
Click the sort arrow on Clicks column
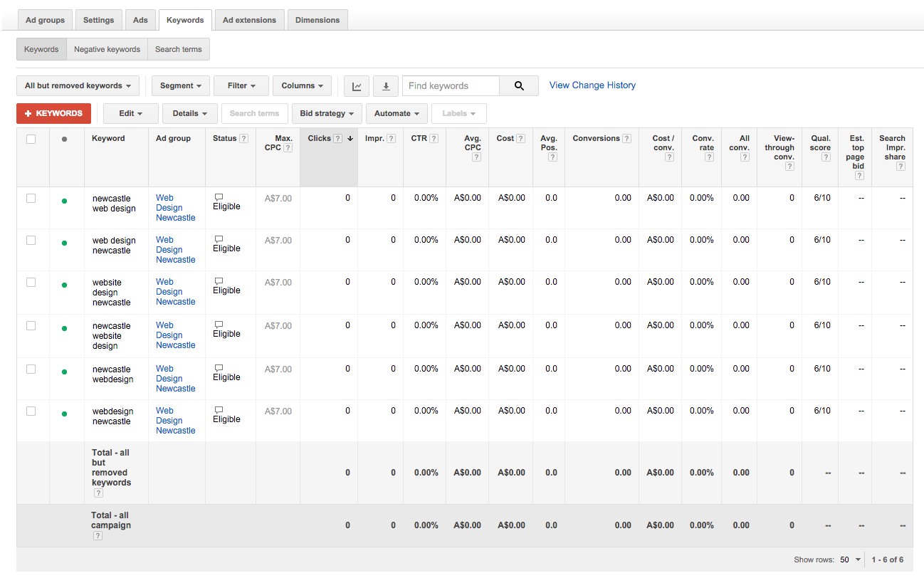coord(349,138)
